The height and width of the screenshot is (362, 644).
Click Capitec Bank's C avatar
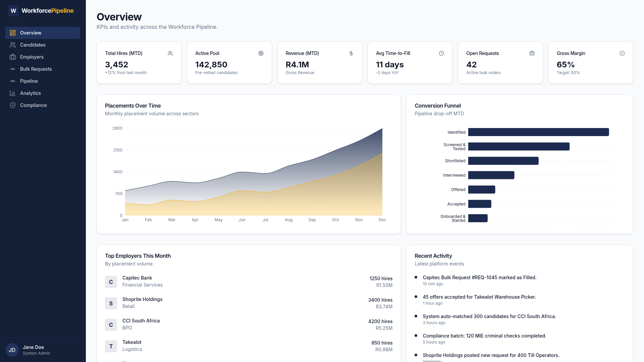click(x=111, y=282)
